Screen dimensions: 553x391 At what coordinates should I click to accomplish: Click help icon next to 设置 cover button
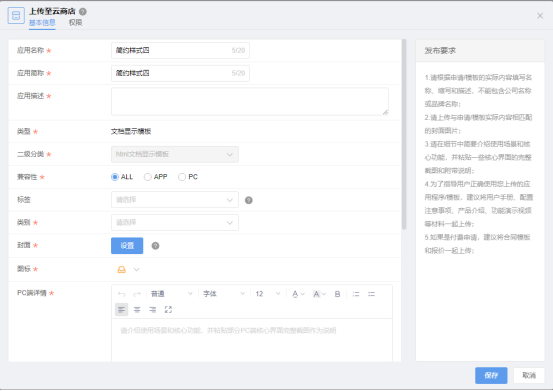pos(155,246)
